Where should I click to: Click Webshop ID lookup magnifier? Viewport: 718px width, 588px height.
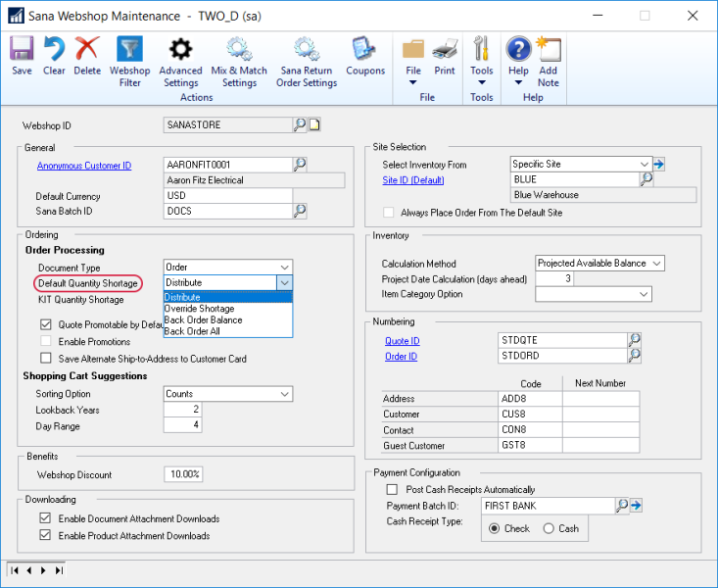300,124
